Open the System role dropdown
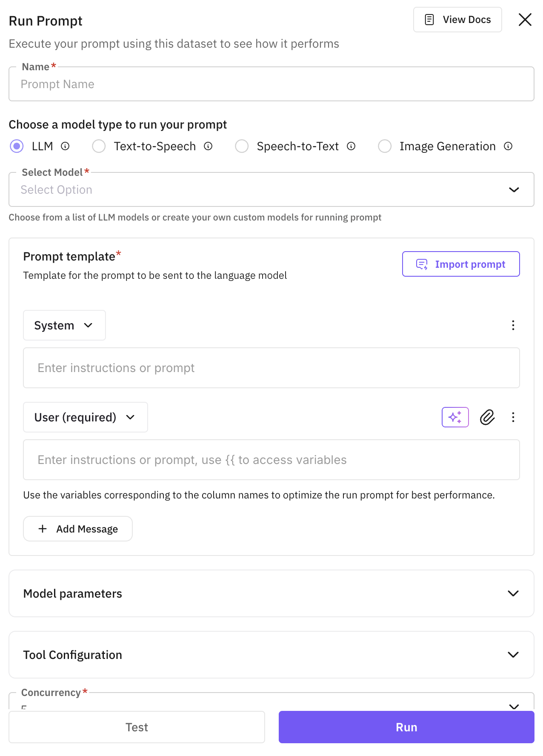The height and width of the screenshot is (756, 543). [64, 325]
